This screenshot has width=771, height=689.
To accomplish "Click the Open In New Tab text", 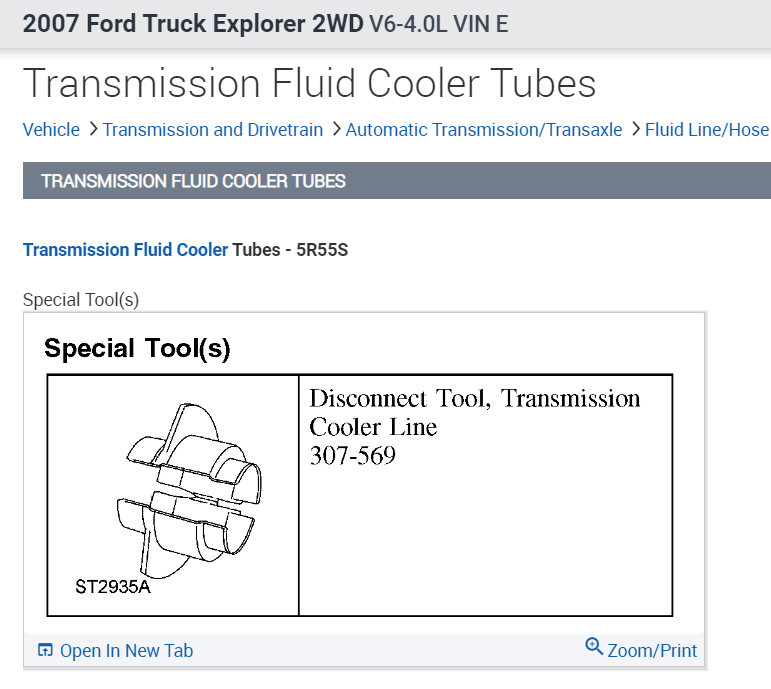I will 126,651.
